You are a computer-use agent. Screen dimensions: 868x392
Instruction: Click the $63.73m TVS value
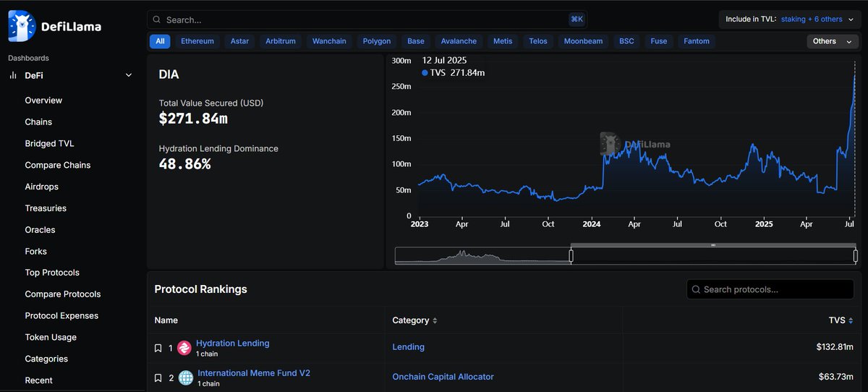tap(838, 377)
